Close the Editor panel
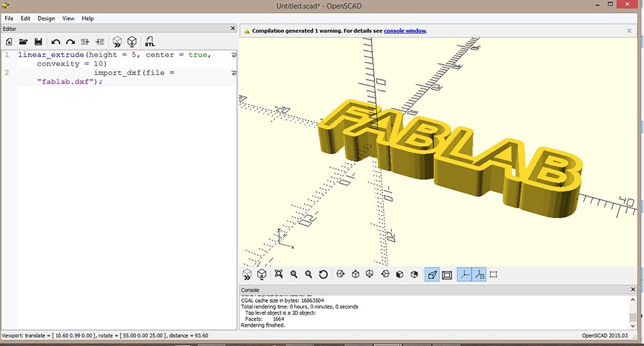Viewport: 644px width, 346px height. [233, 28]
